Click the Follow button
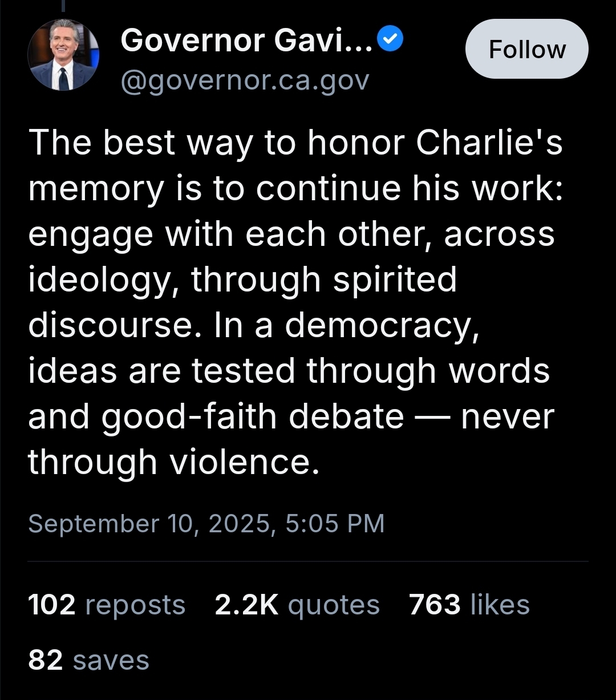The width and height of the screenshot is (616, 700). 526,50
